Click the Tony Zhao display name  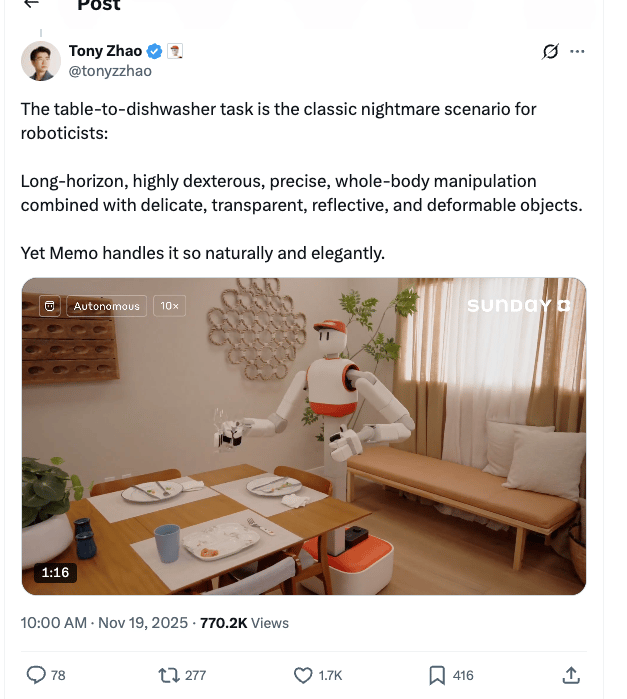(105, 51)
